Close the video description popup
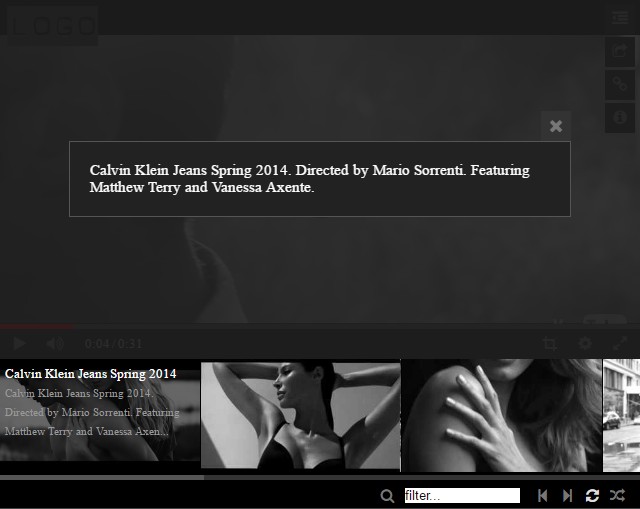The height and width of the screenshot is (509, 640). pyautogui.click(x=556, y=126)
